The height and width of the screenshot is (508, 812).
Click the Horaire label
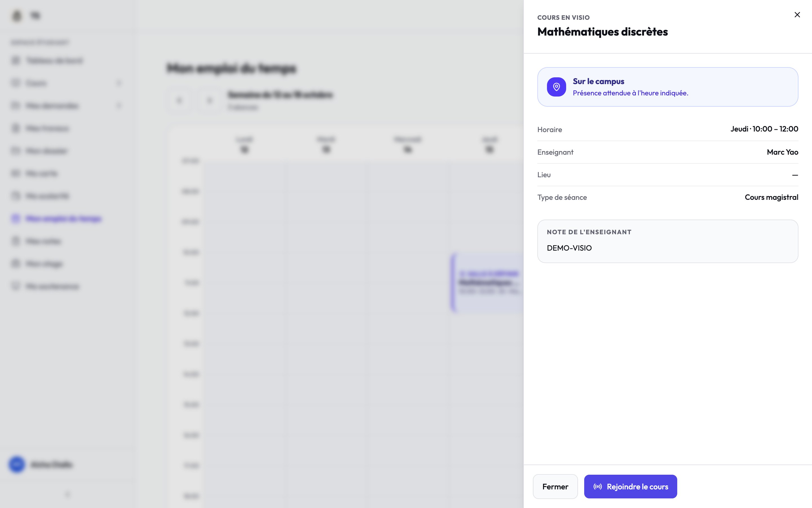[549, 130]
